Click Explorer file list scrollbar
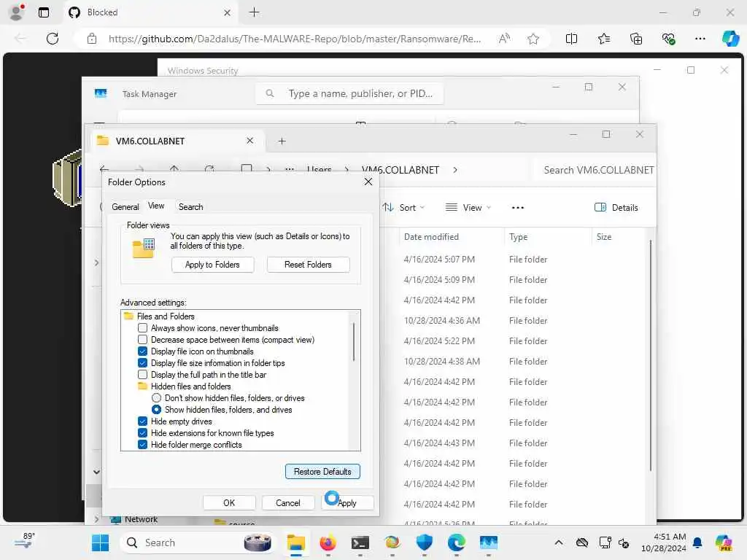The image size is (747, 560). [x=650, y=355]
